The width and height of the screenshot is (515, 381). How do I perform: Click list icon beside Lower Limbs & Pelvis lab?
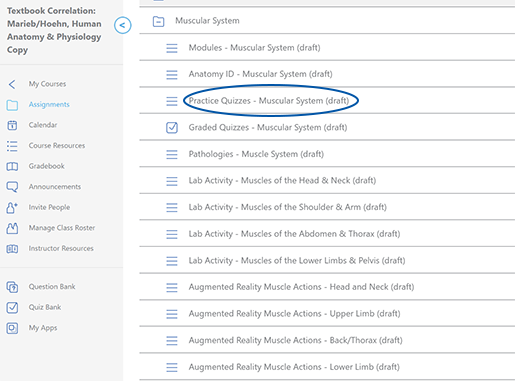click(x=172, y=261)
